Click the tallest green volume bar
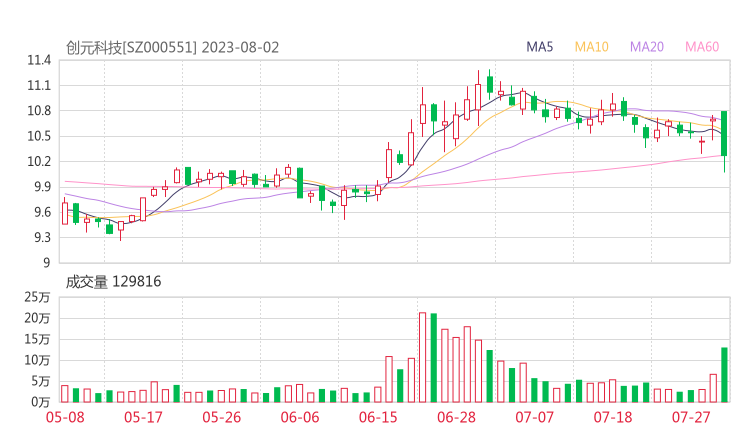Viewport: 740px width, 440px height. [x=434, y=358]
